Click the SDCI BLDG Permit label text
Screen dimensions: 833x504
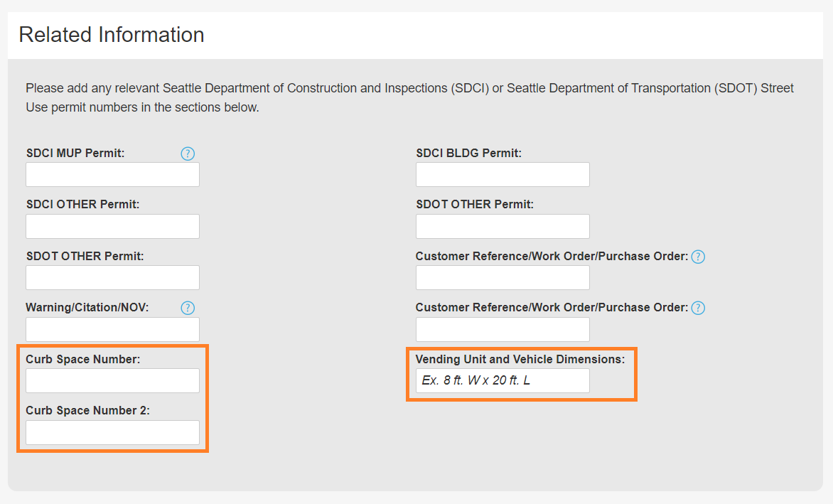(468, 154)
